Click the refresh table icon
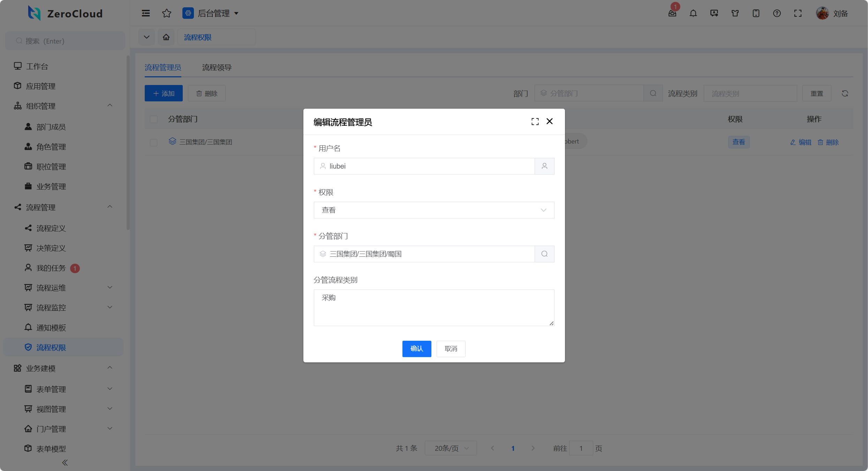Viewport: 868px width, 471px height. tap(845, 93)
